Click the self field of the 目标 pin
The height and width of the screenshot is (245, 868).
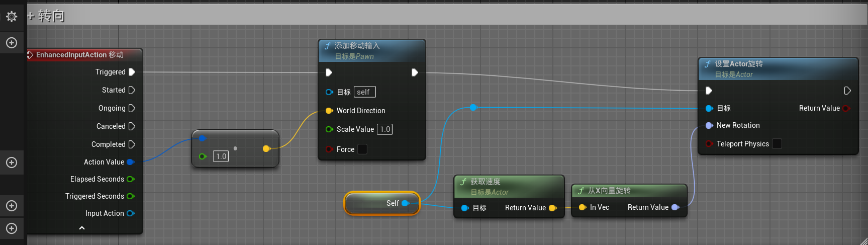(364, 92)
